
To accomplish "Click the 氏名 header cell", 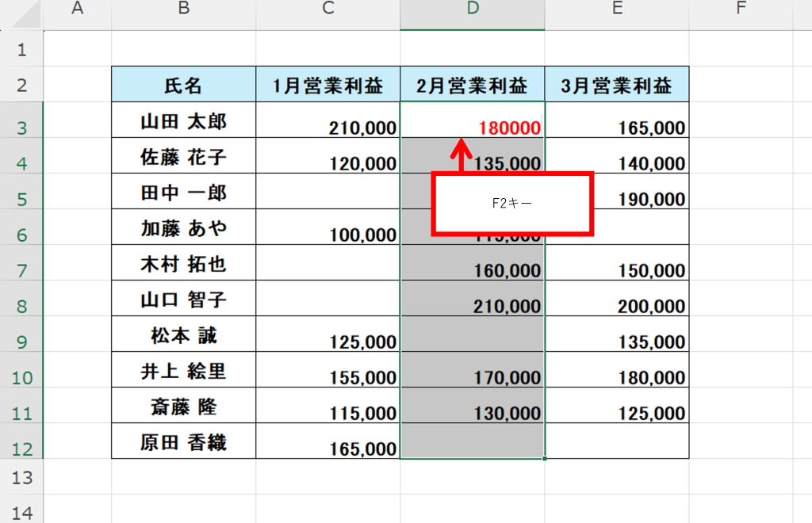I will [183, 85].
